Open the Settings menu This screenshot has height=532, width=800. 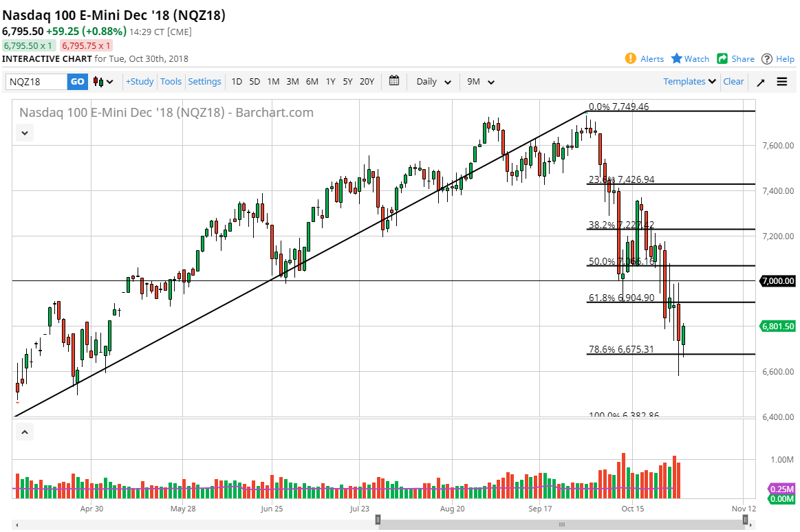204,81
